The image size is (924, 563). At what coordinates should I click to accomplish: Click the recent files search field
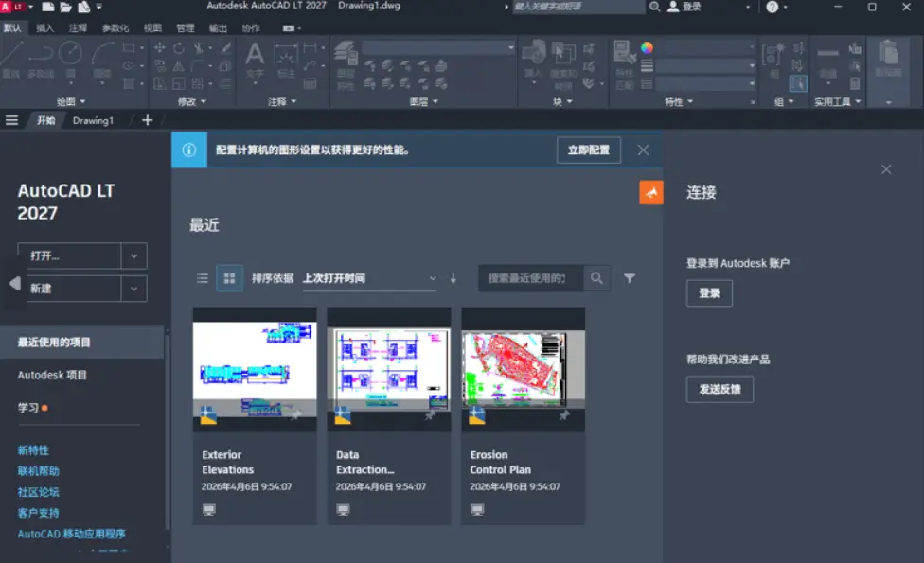pos(531,278)
